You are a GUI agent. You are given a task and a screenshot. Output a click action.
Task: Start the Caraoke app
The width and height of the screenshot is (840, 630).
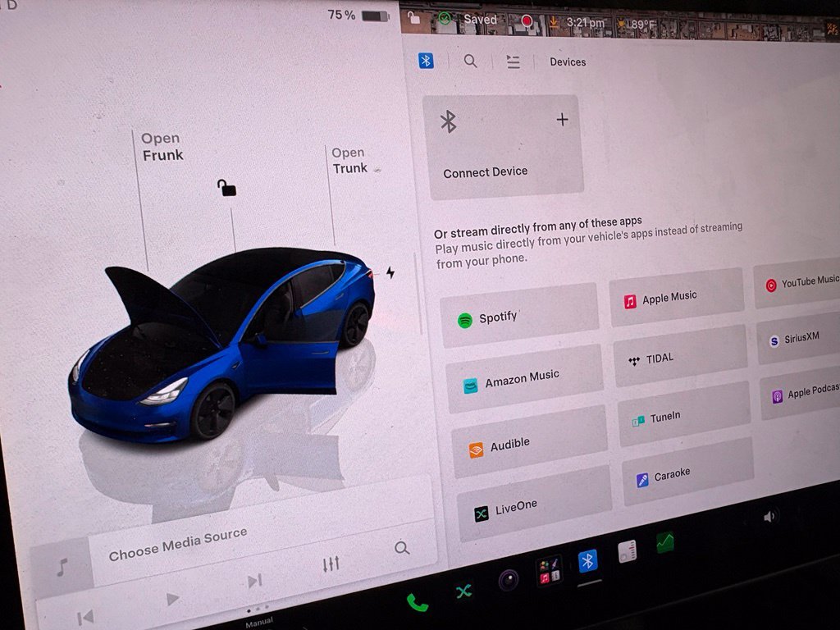688,472
